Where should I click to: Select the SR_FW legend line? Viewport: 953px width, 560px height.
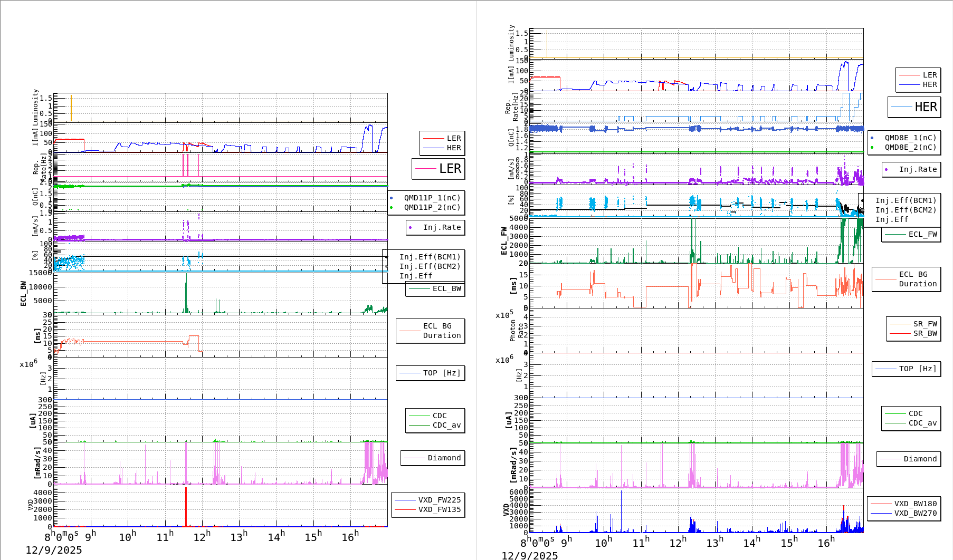pyautogui.click(x=900, y=324)
